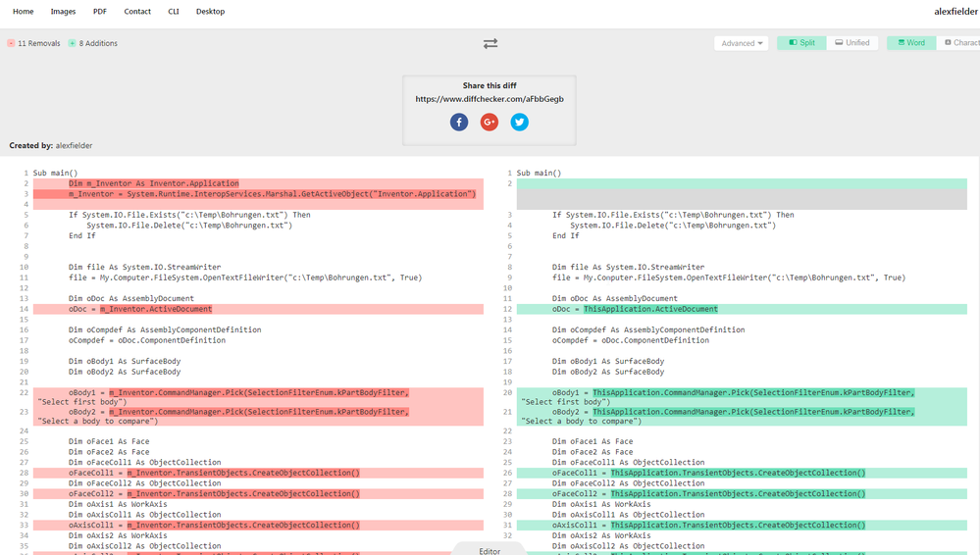
Task: Click left 'oBody1 = m_Inventor.CommandManager.Pick' line
Action: (x=238, y=392)
